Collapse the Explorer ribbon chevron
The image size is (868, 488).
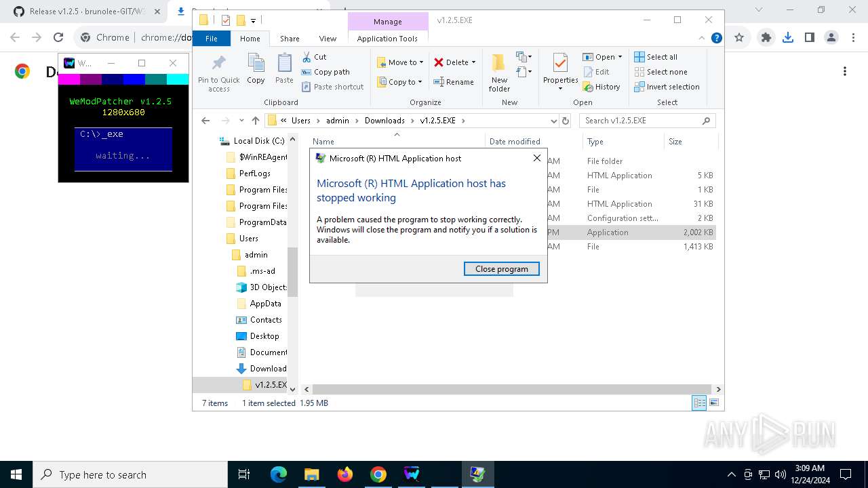tap(702, 39)
